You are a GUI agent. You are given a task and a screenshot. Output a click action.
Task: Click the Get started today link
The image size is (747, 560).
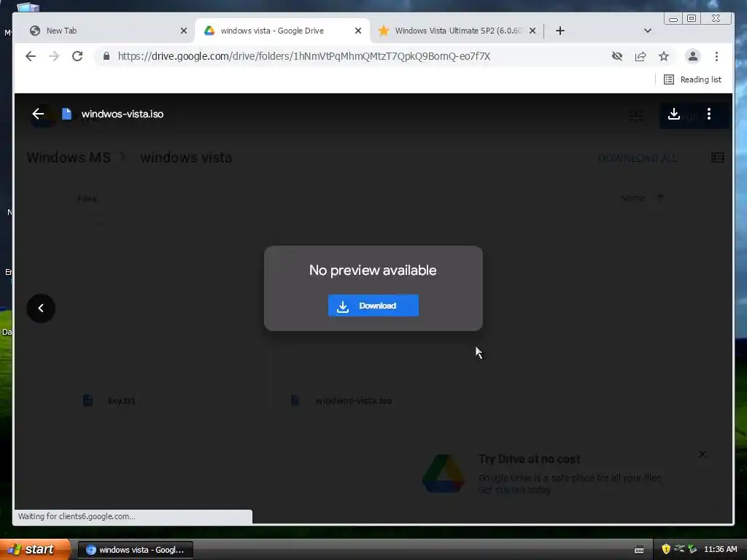(x=514, y=490)
